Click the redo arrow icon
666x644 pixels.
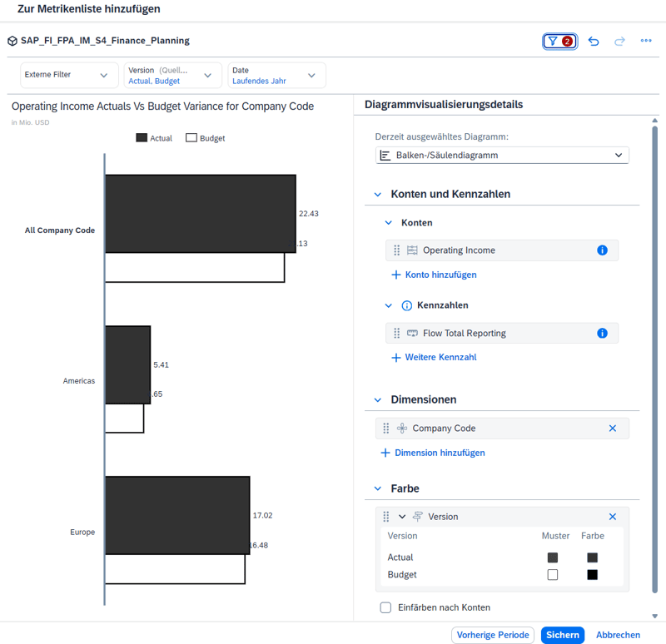pyautogui.click(x=618, y=40)
